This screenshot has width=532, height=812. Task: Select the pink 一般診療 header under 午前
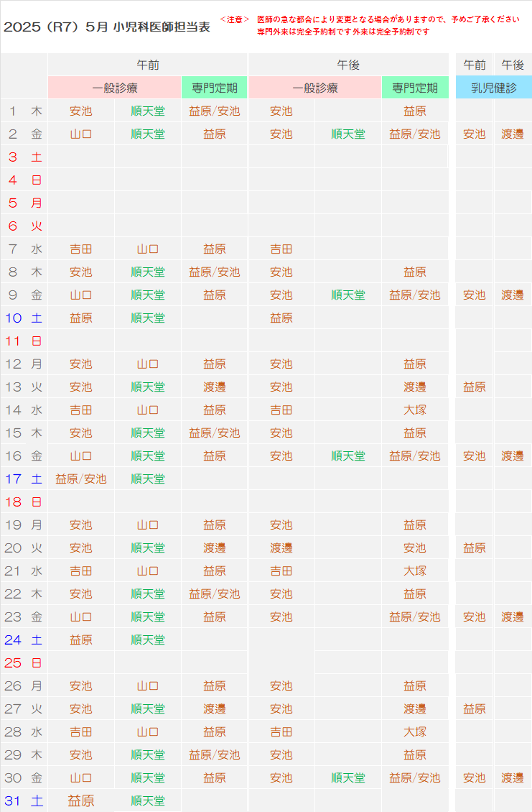coord(114,88)
